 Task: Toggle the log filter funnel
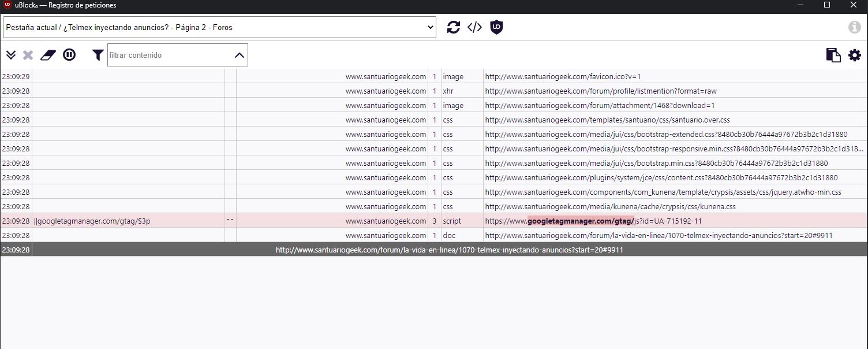(x=98, y=55)
